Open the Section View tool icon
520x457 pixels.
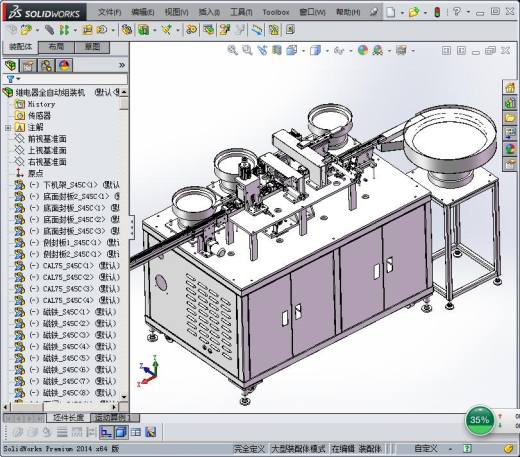click(x=276, y=50)
